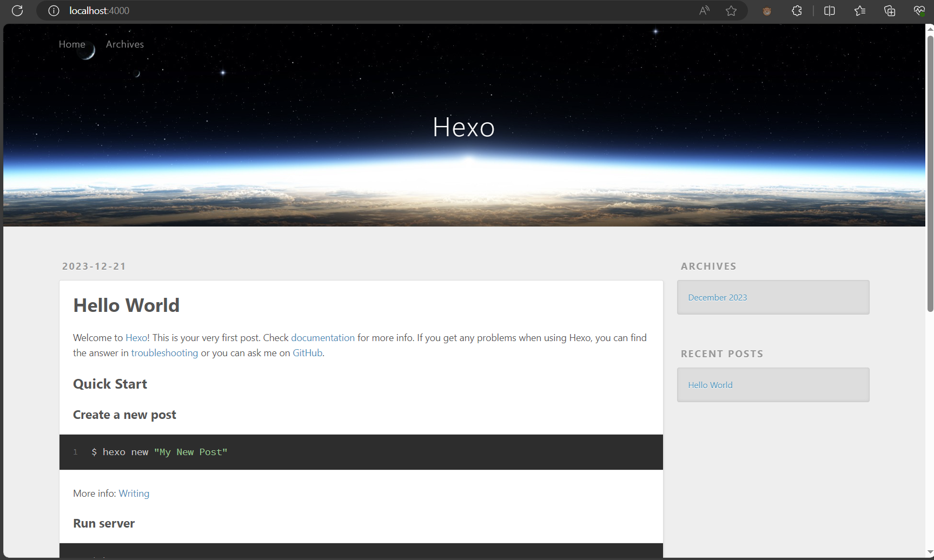
Task: Click the hexo new "My New Post" code line
Action: pos(160,452)
